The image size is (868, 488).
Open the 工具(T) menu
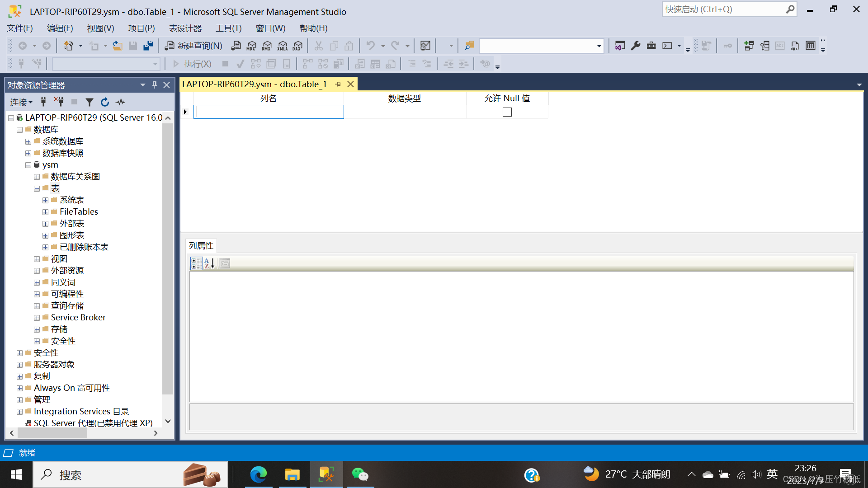229,28
